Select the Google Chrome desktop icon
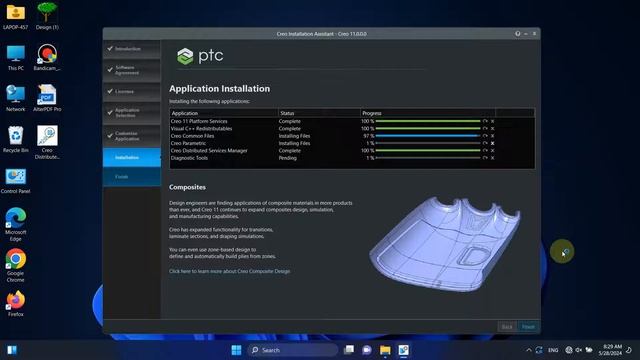 [x=16, y=265]
